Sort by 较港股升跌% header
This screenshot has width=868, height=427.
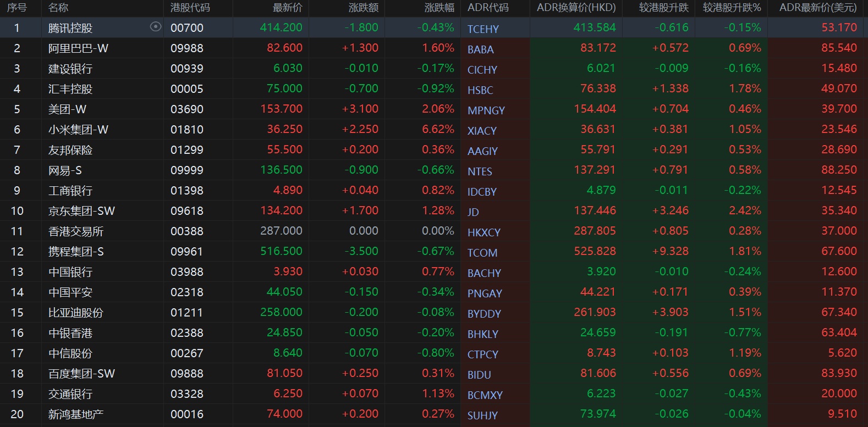(732, 8)
